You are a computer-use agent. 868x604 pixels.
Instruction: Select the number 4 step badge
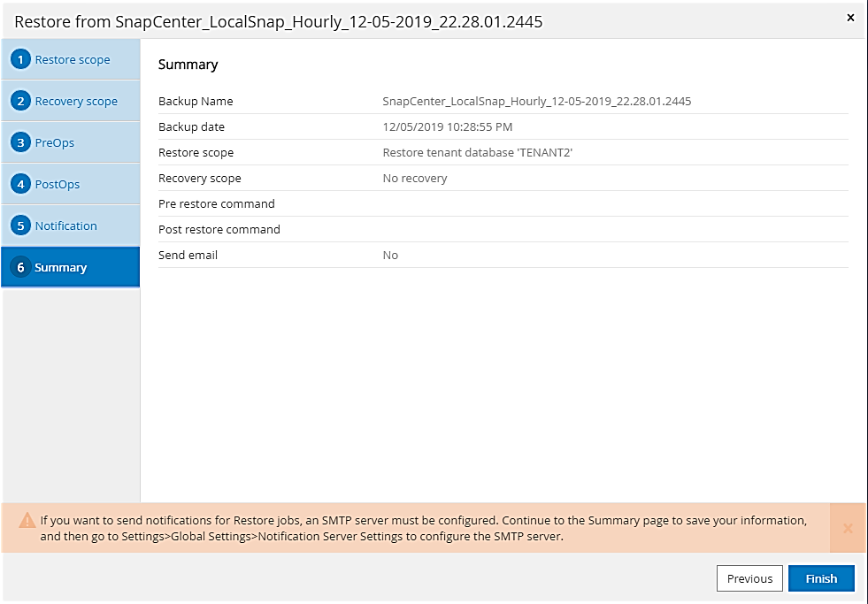[x=20, y=185]
